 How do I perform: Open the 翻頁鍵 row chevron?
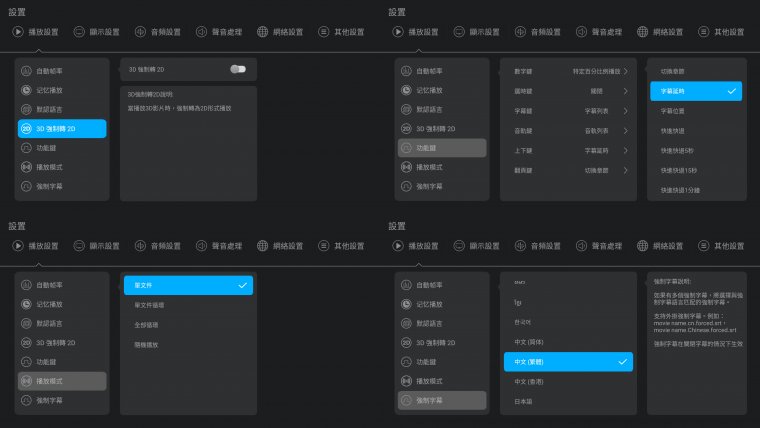(626, 169)
